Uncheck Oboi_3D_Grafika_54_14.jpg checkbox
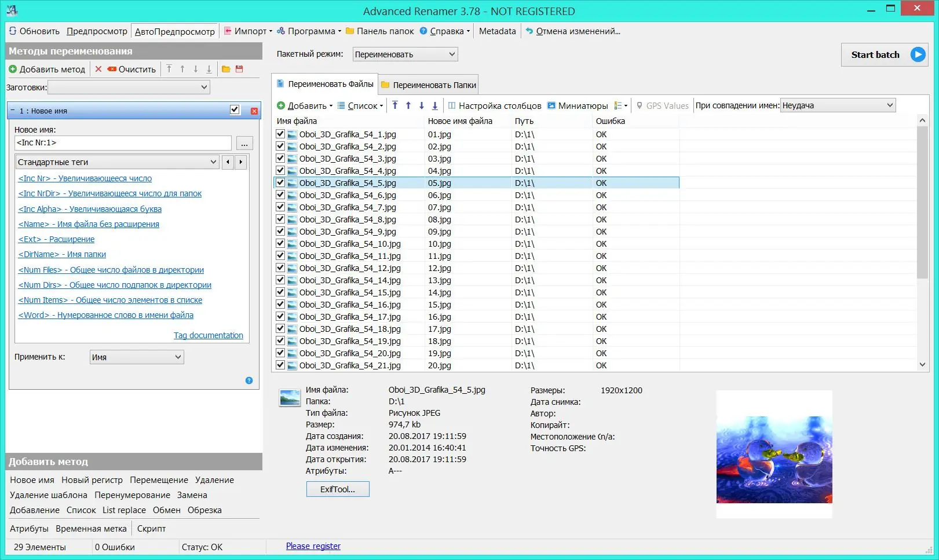This screenshot has height=560, width=939. (280, 280)
